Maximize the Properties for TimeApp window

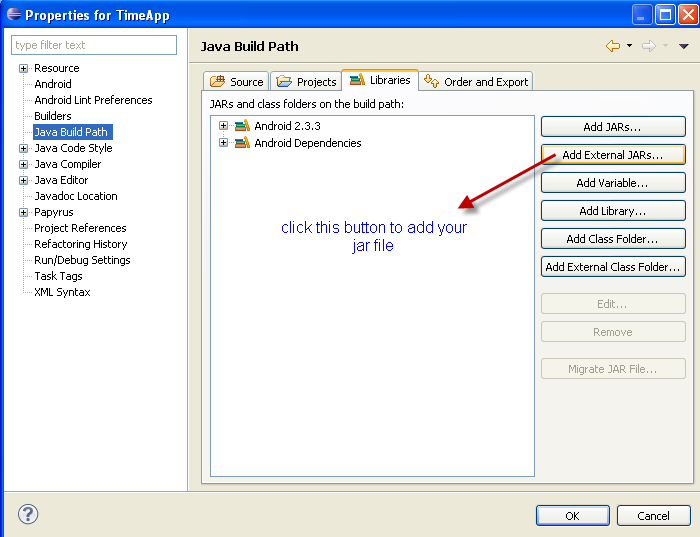tap(665, 15)
